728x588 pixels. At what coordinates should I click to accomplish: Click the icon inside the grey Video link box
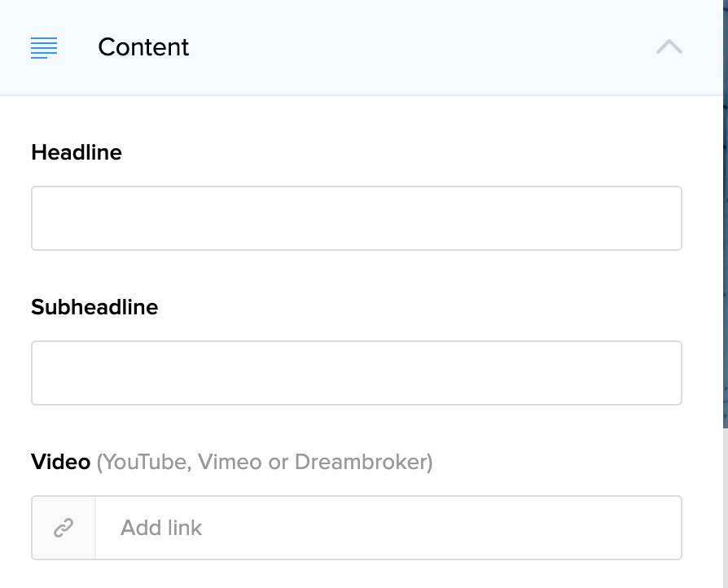[63, 527]
